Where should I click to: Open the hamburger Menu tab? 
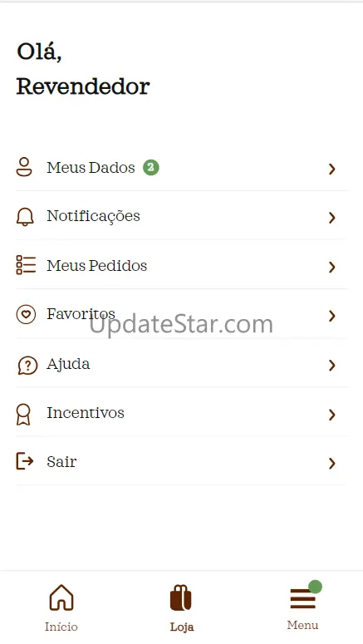point(303,606)
